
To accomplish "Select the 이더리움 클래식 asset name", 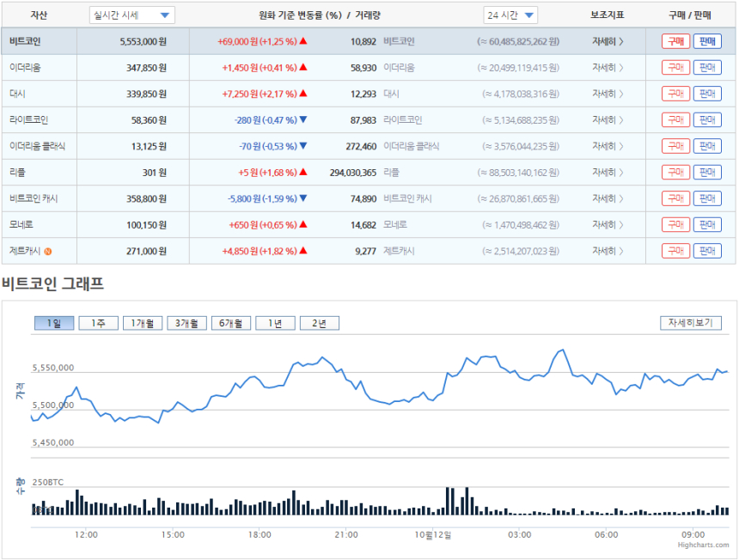I will [x=37, y=147].
